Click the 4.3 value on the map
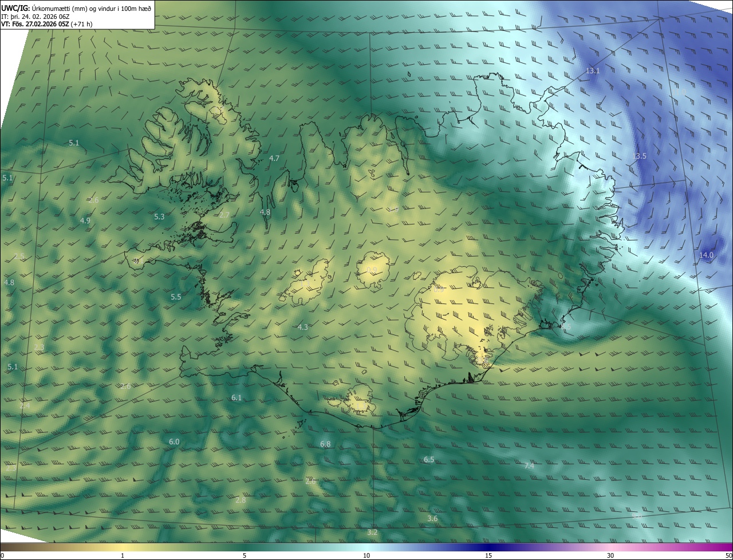Screen dimensions: 733x560 [303, 327]
